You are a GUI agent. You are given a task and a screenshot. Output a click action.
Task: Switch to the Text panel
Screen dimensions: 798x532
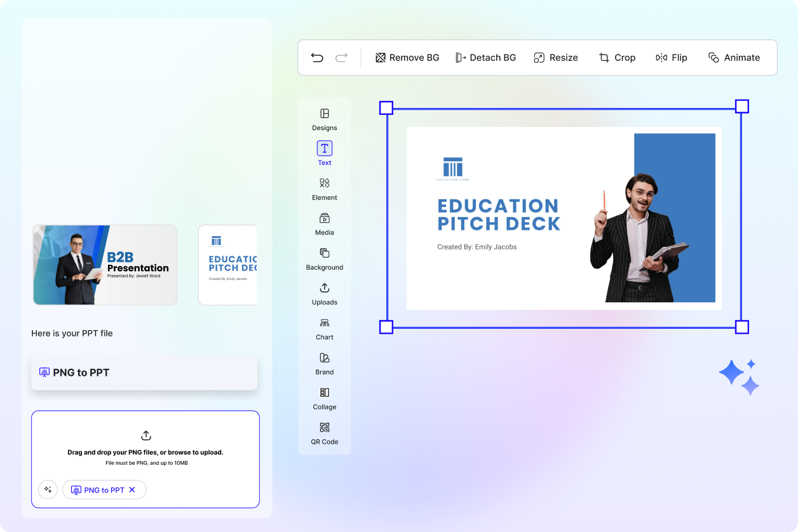coord(324,154)
